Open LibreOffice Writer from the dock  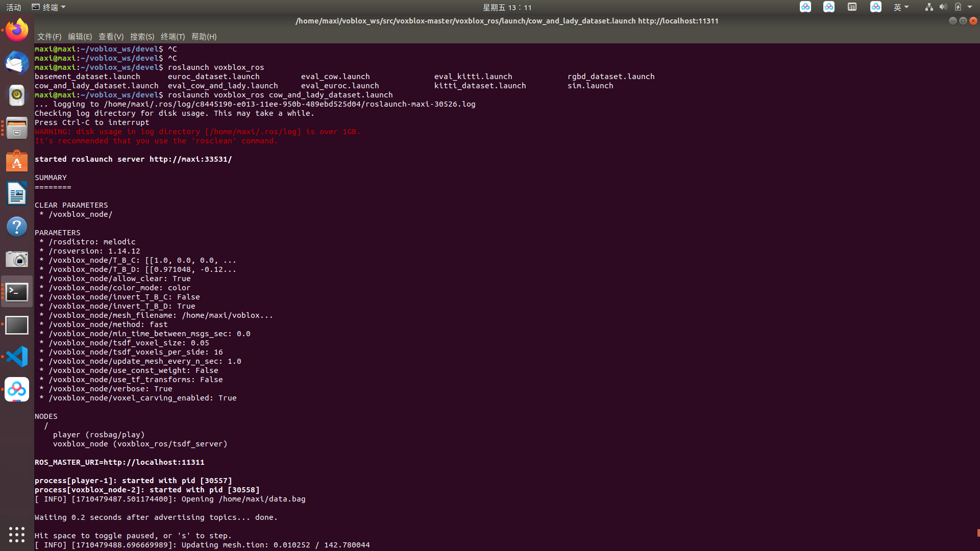17,194
